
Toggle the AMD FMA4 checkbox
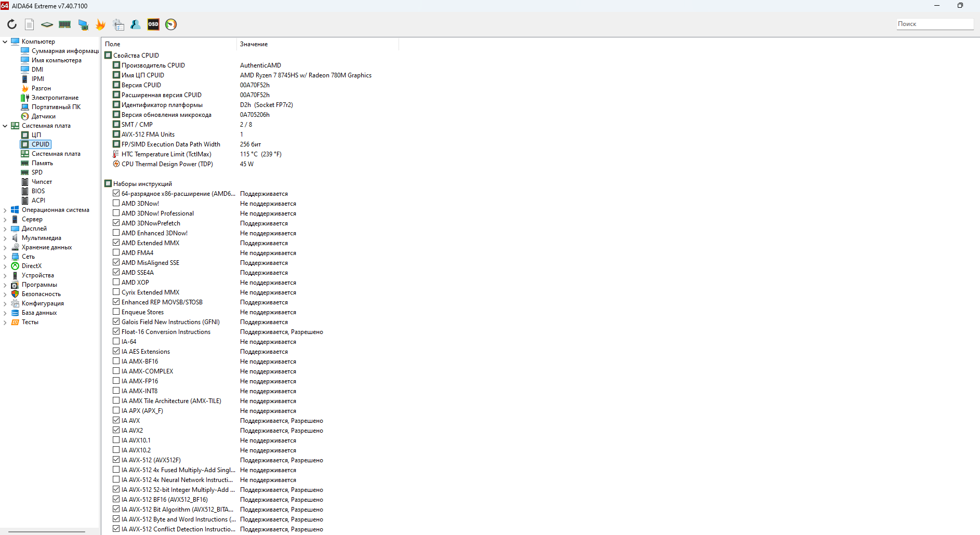tap(116, 253)
